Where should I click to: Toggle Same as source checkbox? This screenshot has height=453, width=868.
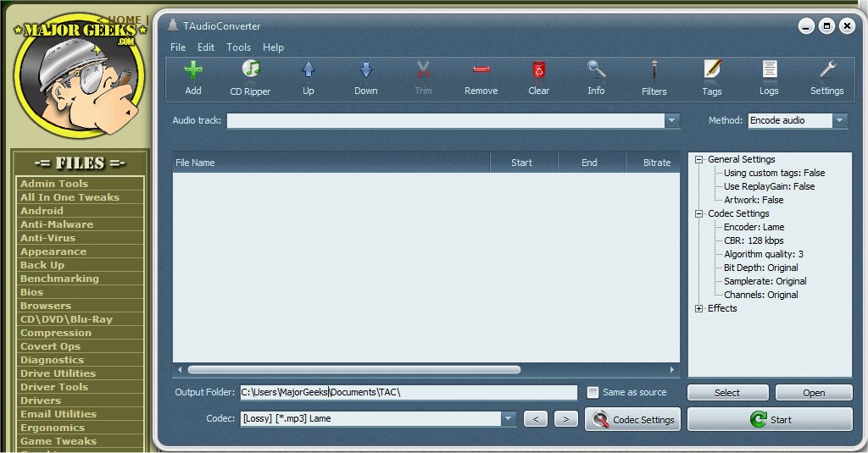pos(593,392)
